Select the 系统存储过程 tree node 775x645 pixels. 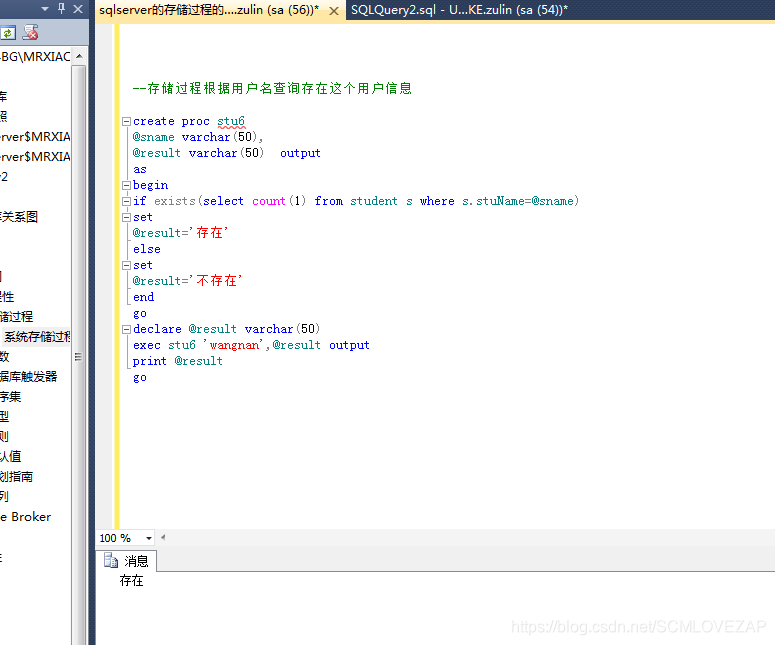point(37,337)
